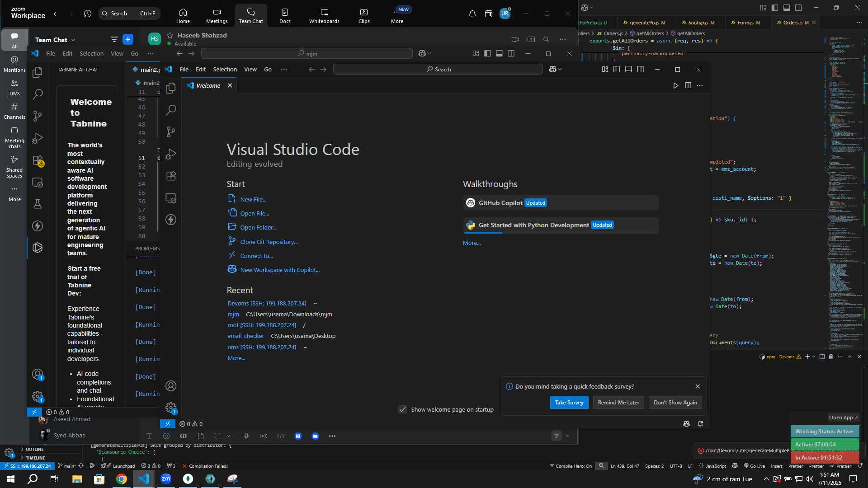Click new chat plus button in Team Chat
868x488 pixels.
click(x=128, y=39)
